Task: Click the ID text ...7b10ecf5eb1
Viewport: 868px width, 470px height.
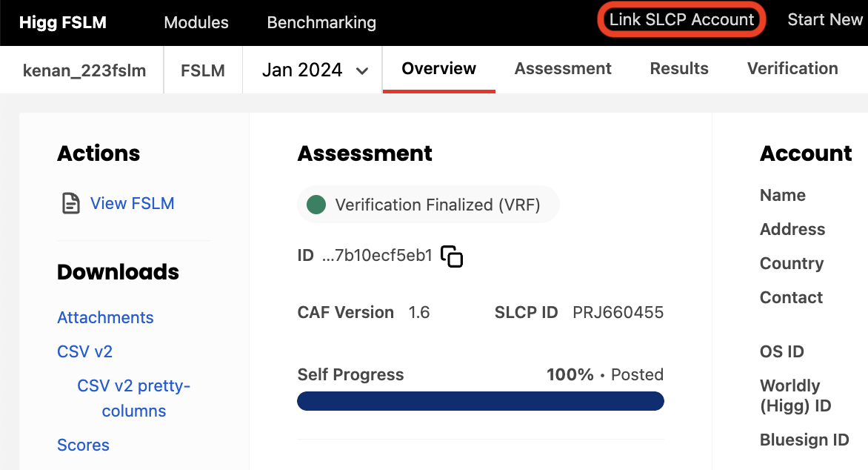Action: coord(377,256)
